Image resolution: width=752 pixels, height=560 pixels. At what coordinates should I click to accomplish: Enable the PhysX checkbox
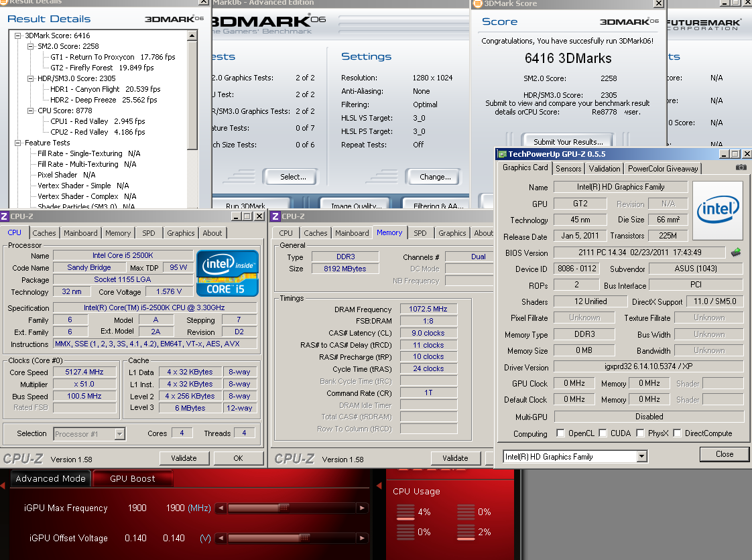640,433
